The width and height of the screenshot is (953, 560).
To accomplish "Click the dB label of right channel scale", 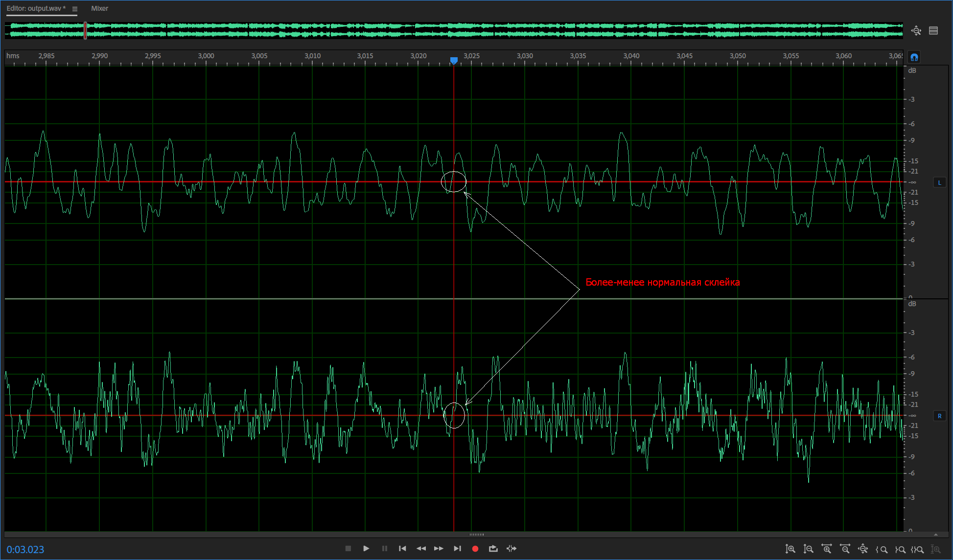I will [x=912, y=304].
